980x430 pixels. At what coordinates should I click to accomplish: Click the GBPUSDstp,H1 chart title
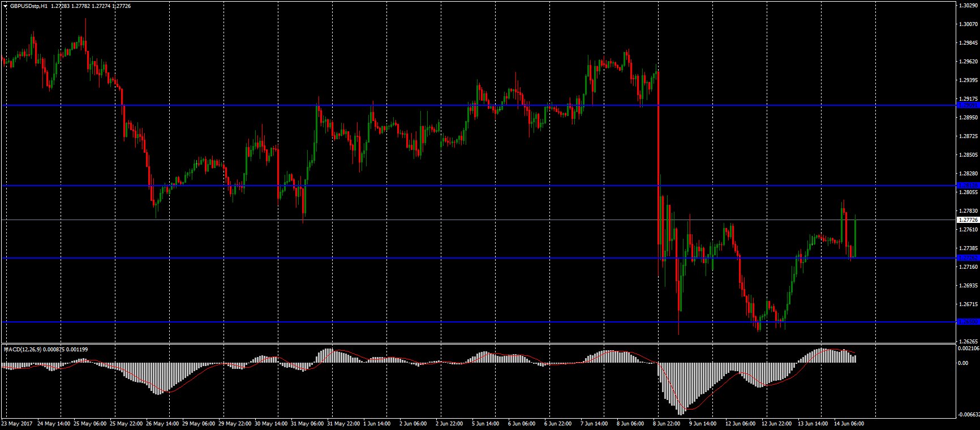coord(29,6)
